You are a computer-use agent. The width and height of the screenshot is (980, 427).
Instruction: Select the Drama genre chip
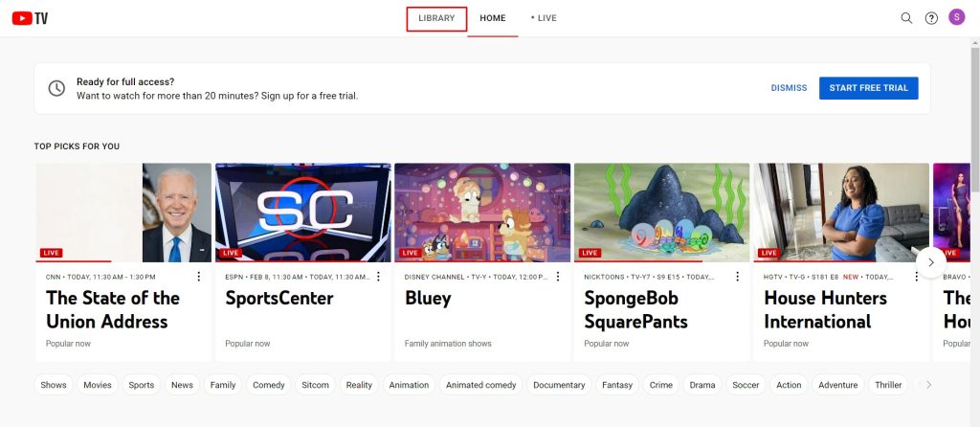(x=702, y=385)
